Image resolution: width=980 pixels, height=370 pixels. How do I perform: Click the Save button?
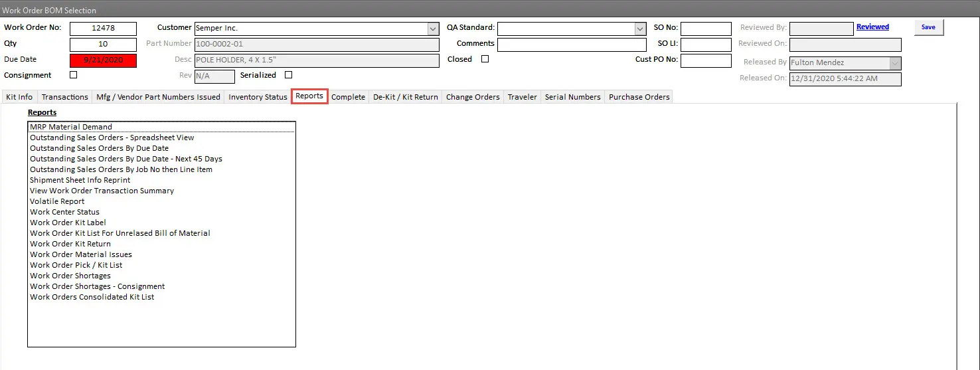[x=928, y=27]
